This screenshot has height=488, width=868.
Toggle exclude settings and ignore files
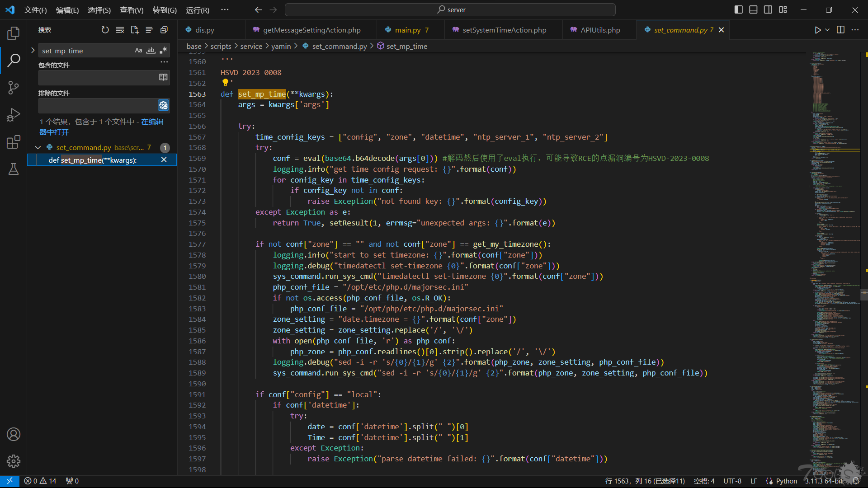click(x=163, y=105)
